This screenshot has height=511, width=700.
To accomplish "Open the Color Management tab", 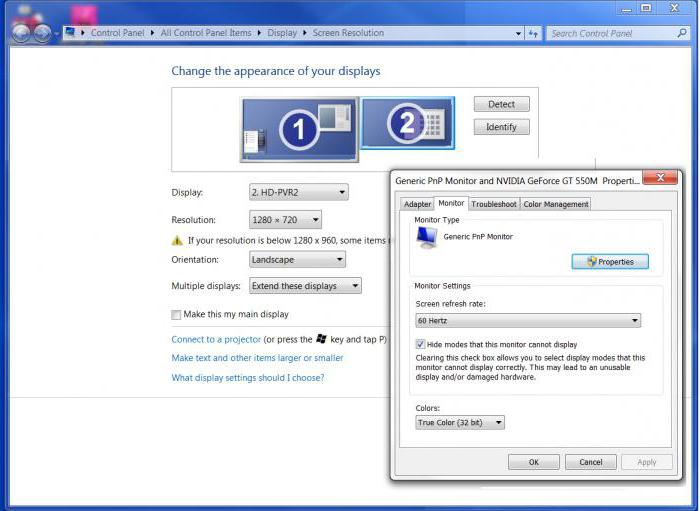I will (x=556, y=204).
